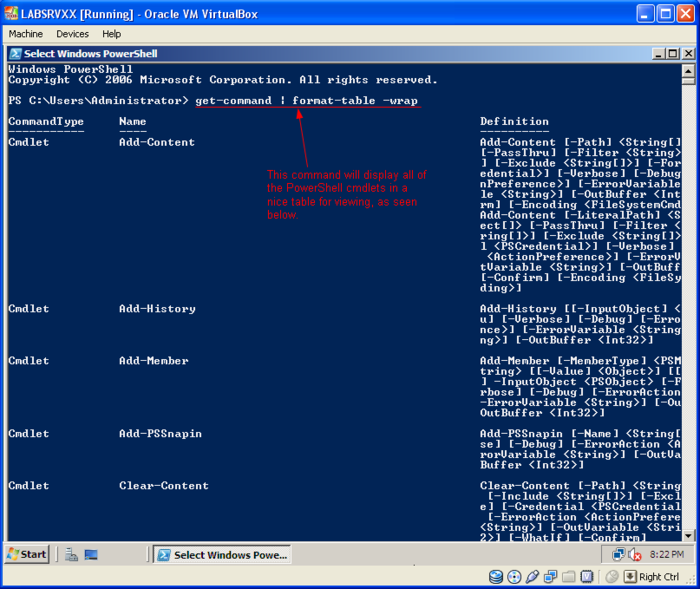Click the Microsoft Corporation copyright line
The height and width of the screenshot is (589, 700).
223,80
